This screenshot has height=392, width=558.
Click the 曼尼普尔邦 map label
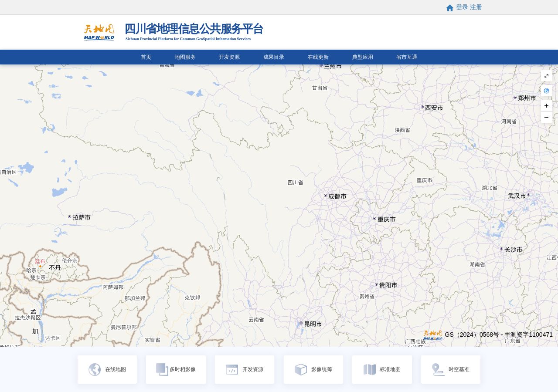click(124, 328)
